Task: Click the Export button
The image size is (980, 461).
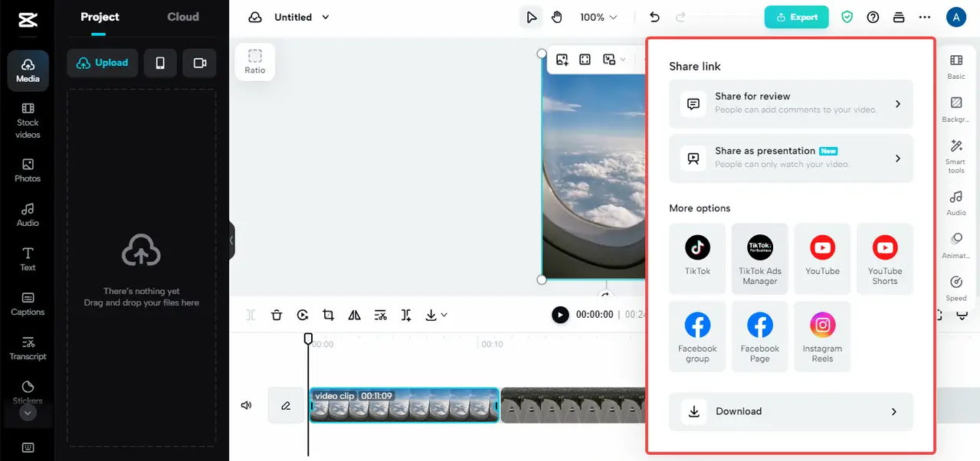Action: click(797, 17)
